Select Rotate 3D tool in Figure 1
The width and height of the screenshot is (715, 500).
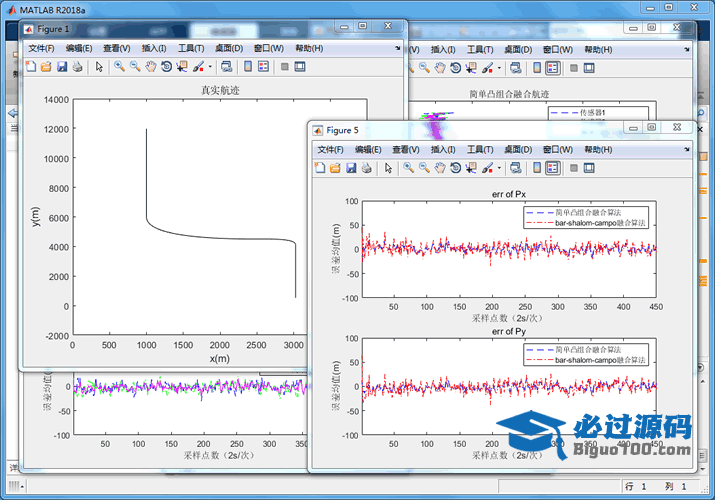click(x=166, y=67)
